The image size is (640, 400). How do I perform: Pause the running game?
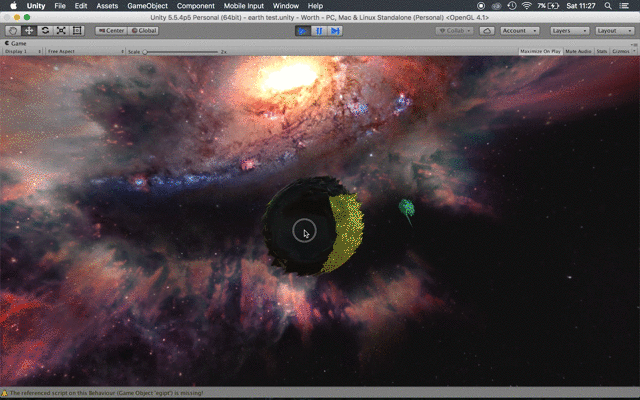click(319, 31)
